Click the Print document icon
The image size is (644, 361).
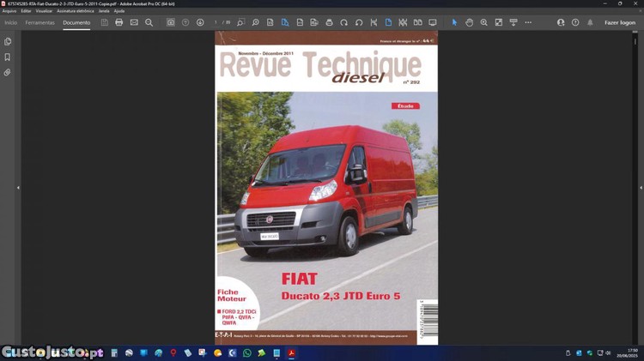point(119,22)
